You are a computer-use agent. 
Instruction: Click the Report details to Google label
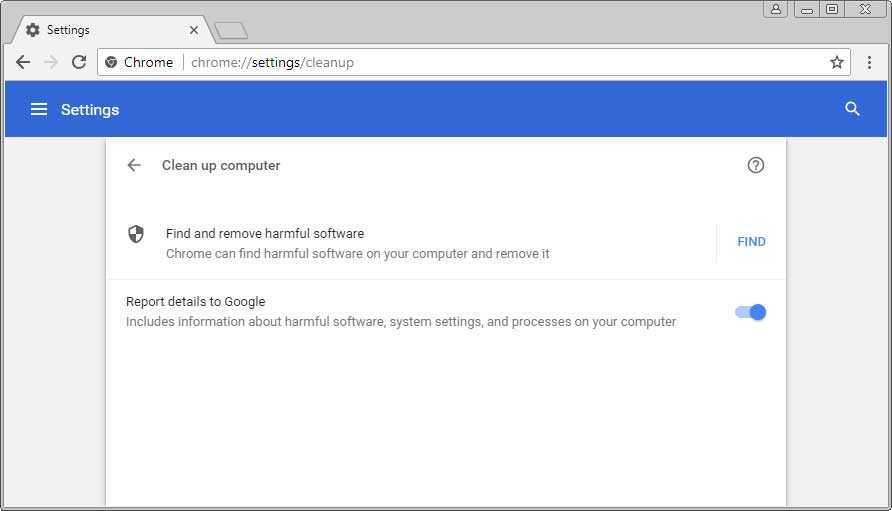click(x=196, y=301)
